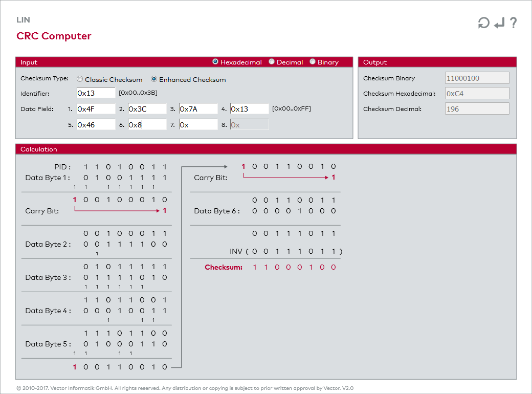
Task: Click the Identifier input field
Action: pos(96,93)
